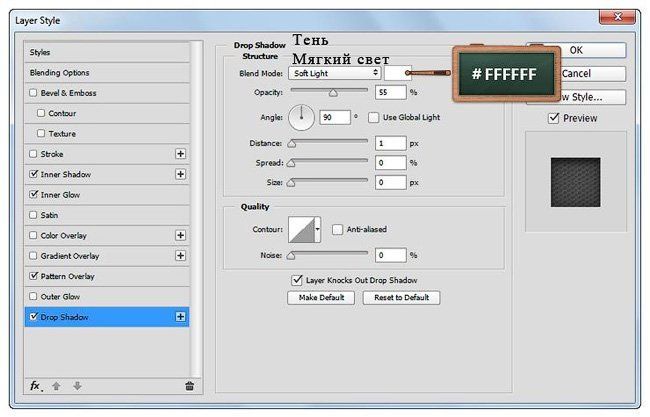The height and width of the screenshot is (417, 650).
Task: Open the Blend Mode Soft Light dropdown
Action: [x=335, y=73]
